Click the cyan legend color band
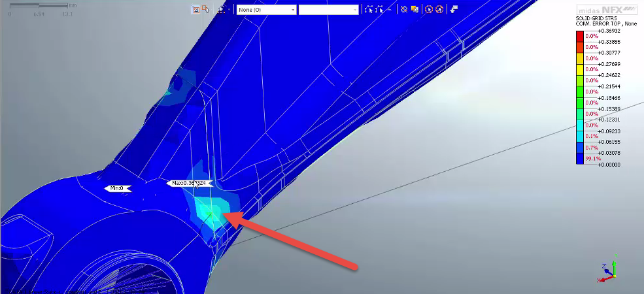Screen dimensions: 644x294 [x=580, y=125]
